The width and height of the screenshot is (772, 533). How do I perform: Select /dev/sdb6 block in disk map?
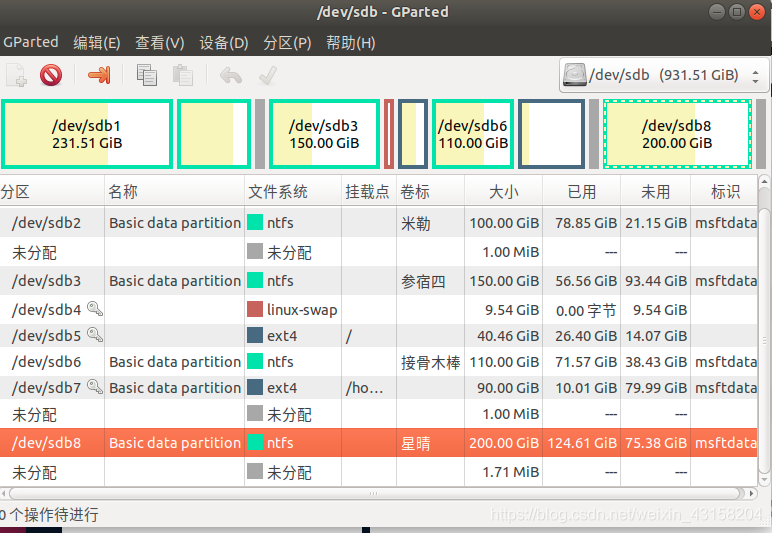473,134
